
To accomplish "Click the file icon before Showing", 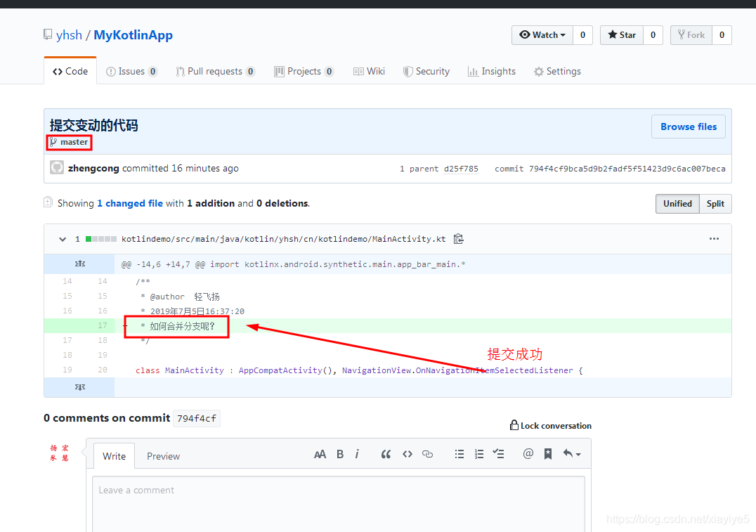I will pyautogui.click(x=48, y=202).
